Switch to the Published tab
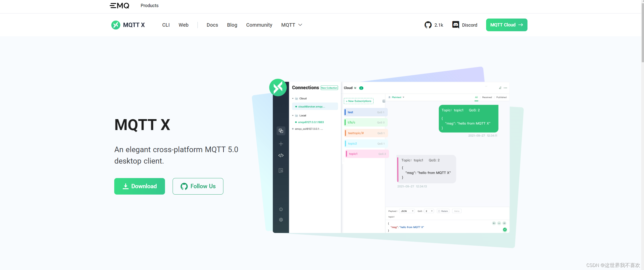The width and height of the screenshot is (644, 270). click(501, 97)
